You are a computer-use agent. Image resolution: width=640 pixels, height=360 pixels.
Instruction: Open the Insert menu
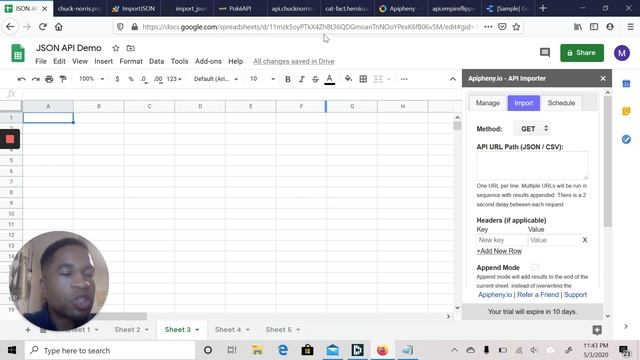(x=103, y=61)
